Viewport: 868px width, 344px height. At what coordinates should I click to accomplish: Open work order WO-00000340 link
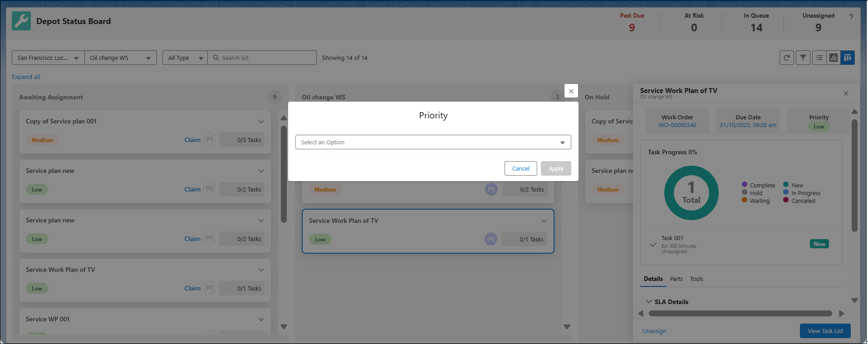tap(677, 125)
